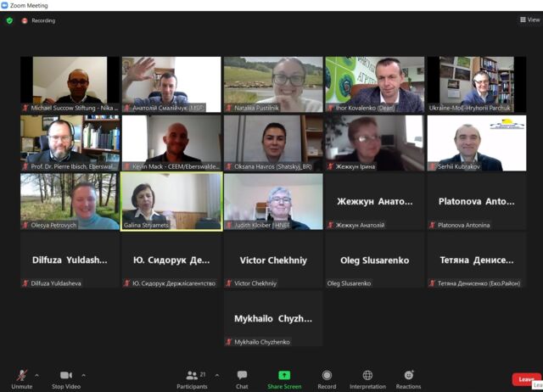This screenshot has width=543, height=392.
Task: Select Galina Stryamets highlighted video tile
Action: (171, 202)
